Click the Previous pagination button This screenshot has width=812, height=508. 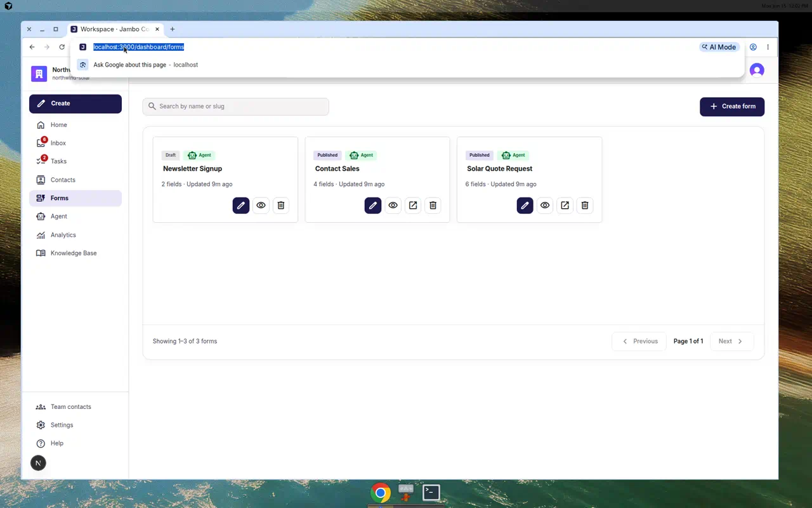(x=639, y=341)
